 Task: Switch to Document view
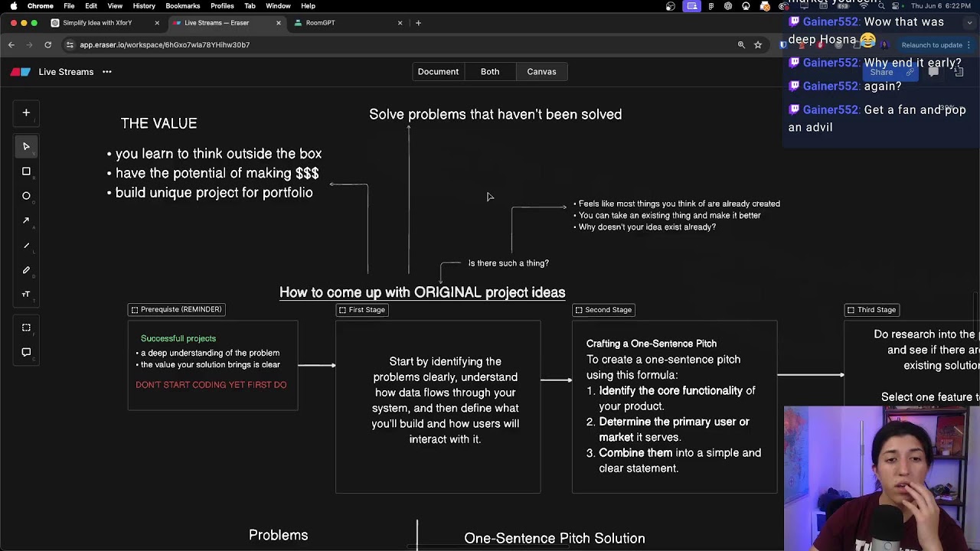[x=438, y=72]
